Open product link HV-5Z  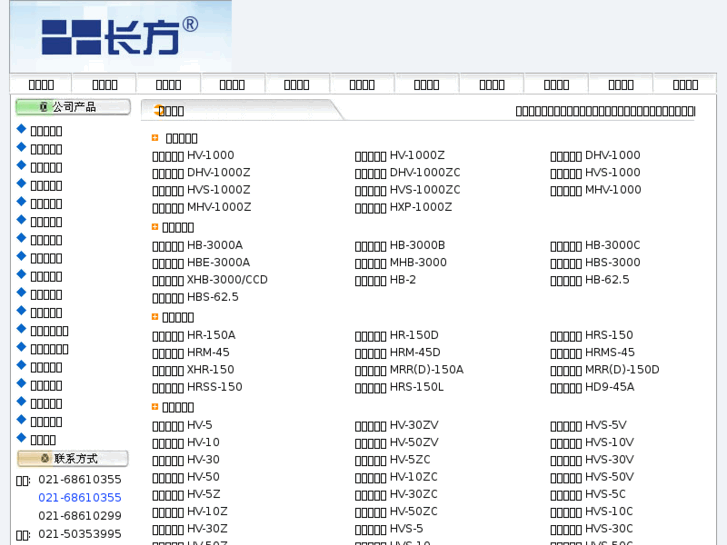click(x=186, y=494)
